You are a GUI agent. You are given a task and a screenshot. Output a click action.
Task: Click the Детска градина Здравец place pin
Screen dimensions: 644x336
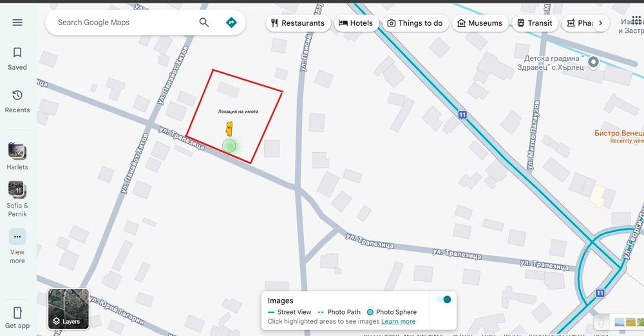[593, 62]
